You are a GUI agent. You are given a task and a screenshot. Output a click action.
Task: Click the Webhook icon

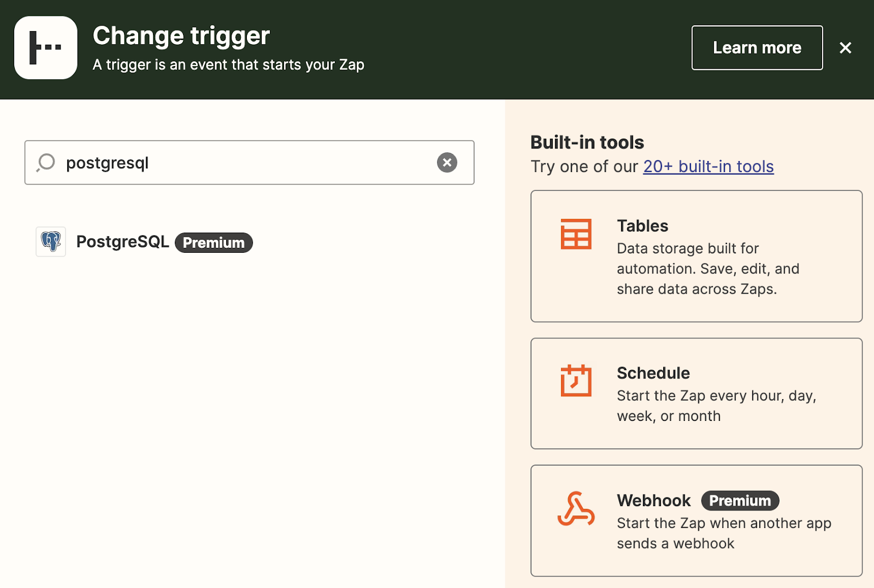pyautogui.click(x=576, y=509)
